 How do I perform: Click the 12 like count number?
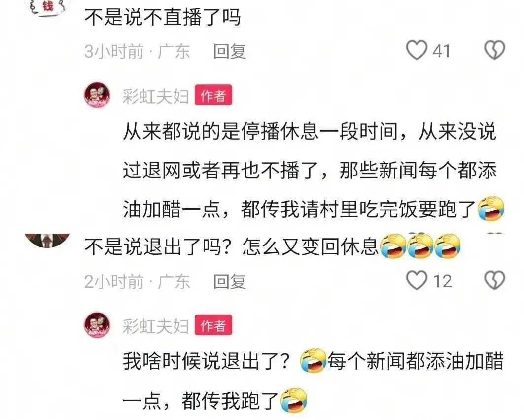point(443,280)
